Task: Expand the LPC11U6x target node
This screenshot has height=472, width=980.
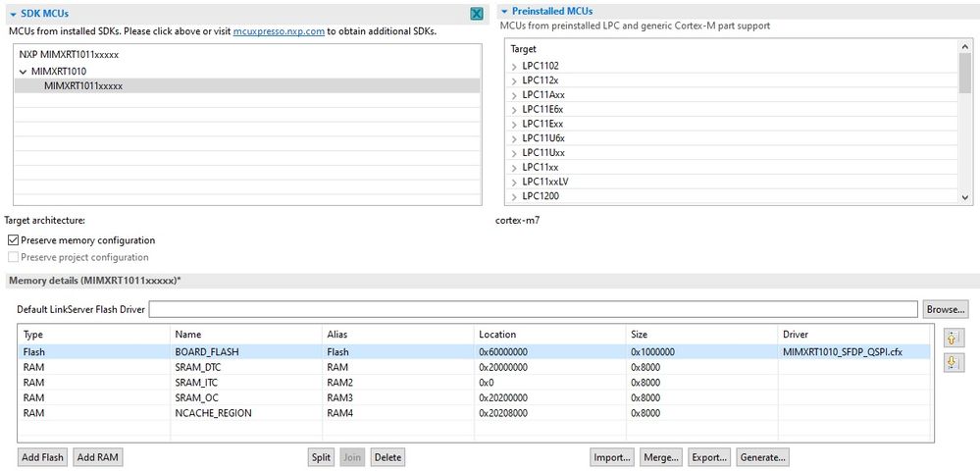Action: [x=514, y=138]
